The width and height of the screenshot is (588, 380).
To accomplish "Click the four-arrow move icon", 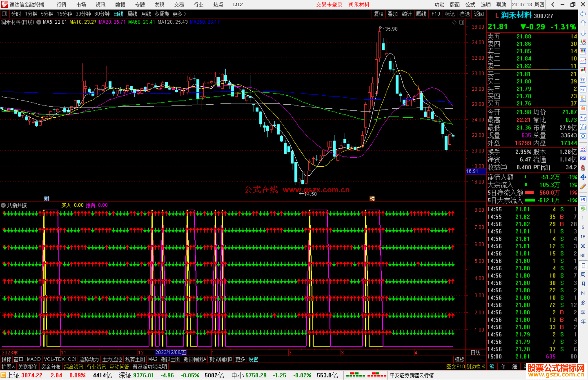I will coord(583,177).
